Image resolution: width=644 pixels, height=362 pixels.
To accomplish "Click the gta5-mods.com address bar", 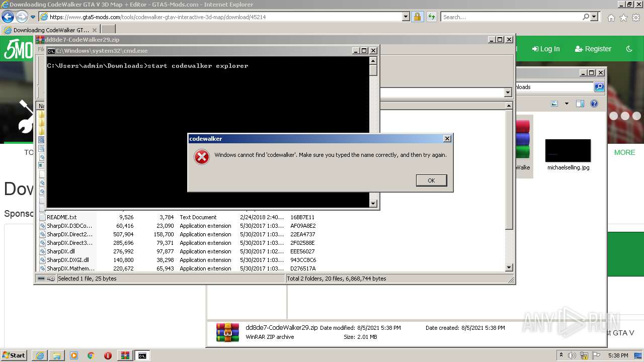I will click(x=220, y=17).
